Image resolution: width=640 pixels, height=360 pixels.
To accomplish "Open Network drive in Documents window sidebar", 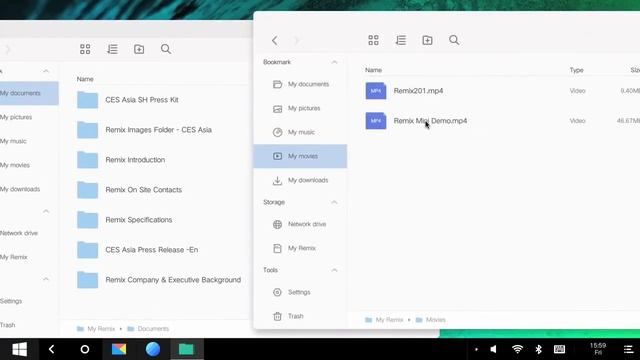I will click(29, 233).
